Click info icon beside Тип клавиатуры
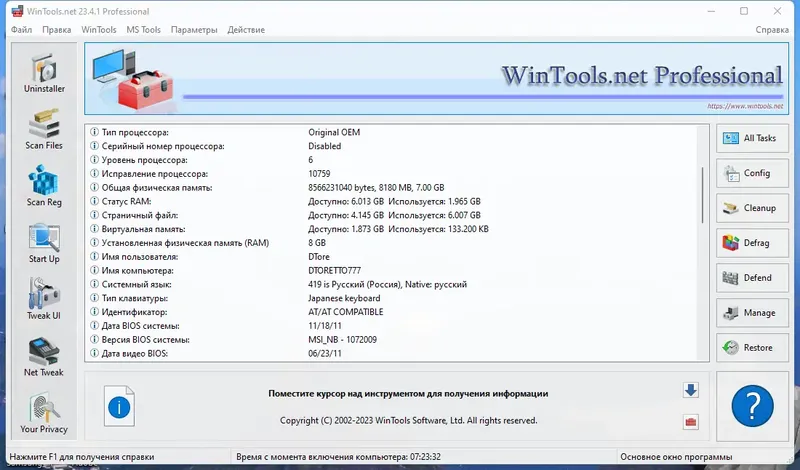Viewport: 800px width, 470px height. [94, 298]
